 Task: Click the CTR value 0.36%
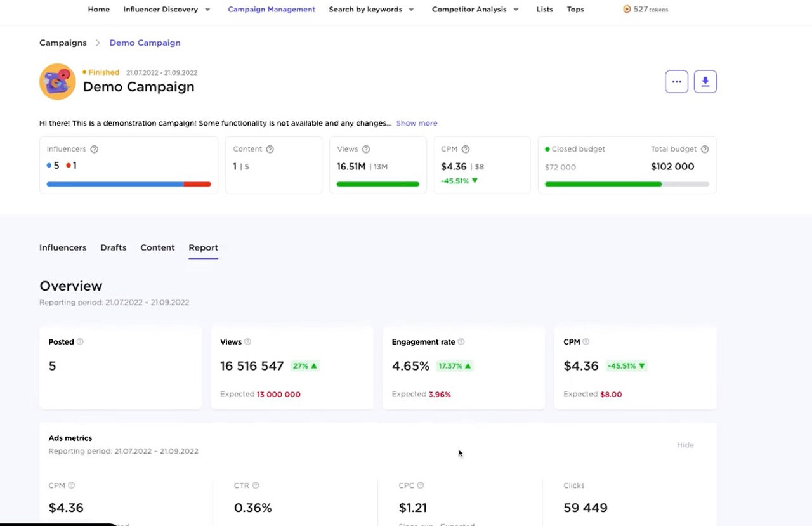[252, 508]
